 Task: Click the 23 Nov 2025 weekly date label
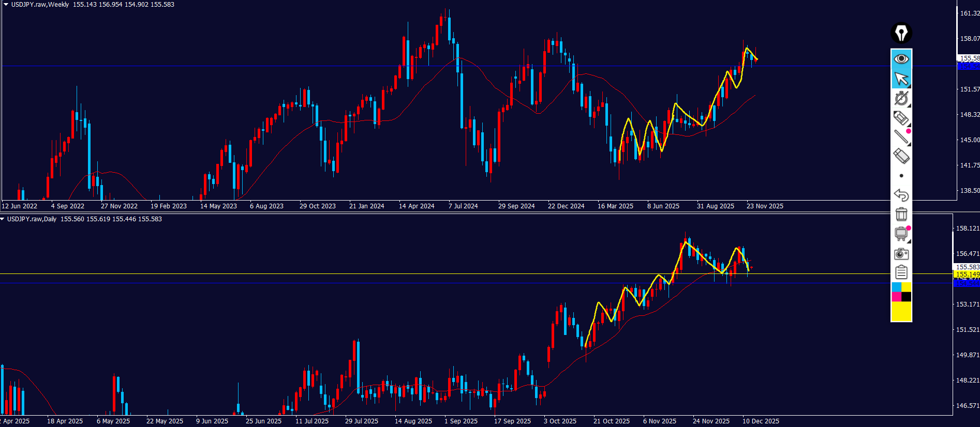[x=764, y=206]
